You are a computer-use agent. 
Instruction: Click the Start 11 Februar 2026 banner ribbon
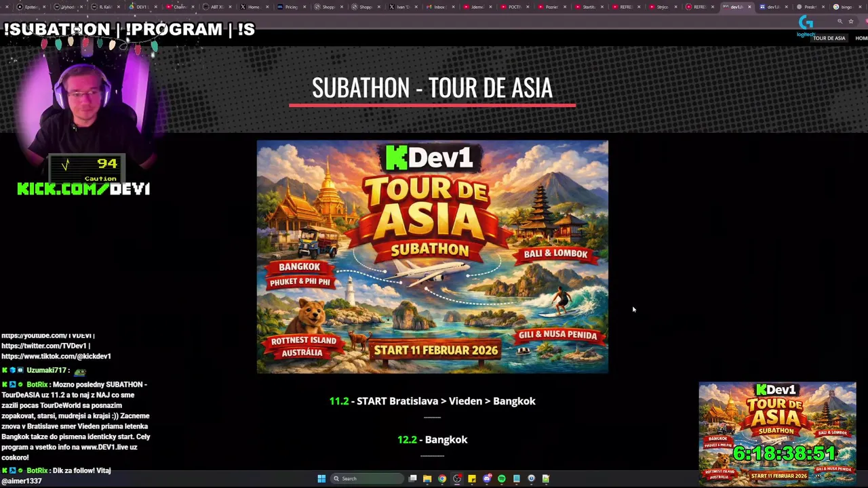pos(435,350)
